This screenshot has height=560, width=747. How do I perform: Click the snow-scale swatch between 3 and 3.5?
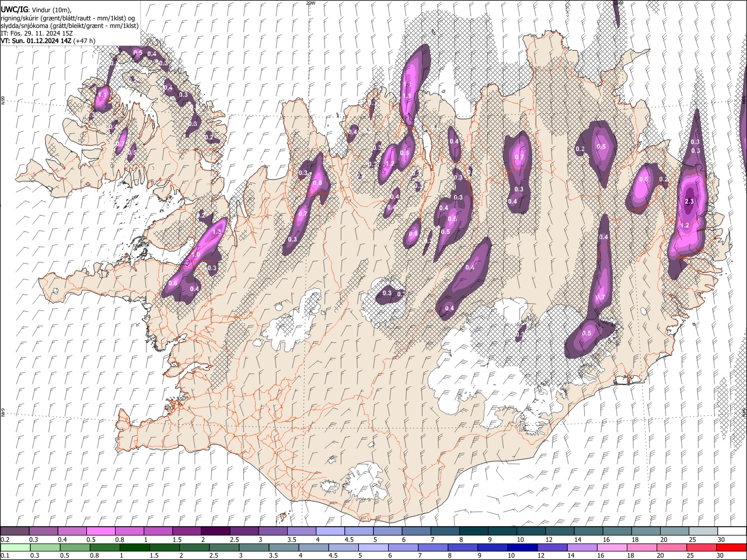[x=273, y=531]
